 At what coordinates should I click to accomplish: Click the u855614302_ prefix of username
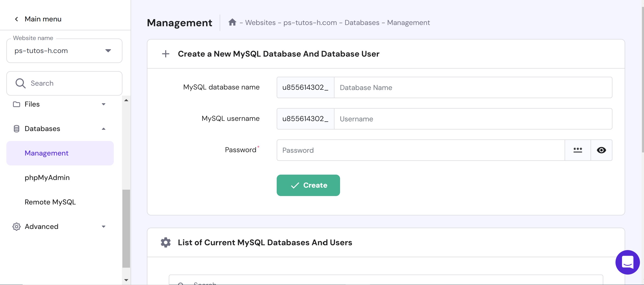point(305,119)
